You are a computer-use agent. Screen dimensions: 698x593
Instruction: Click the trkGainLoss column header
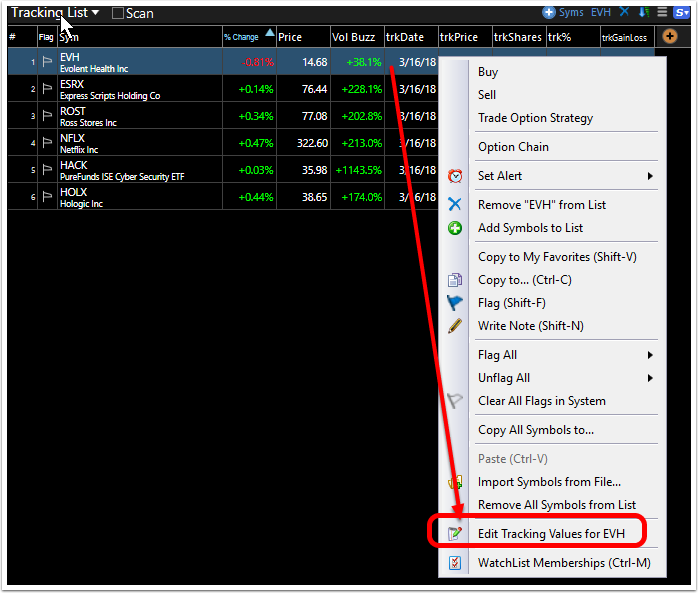click(x=627, y=37)
